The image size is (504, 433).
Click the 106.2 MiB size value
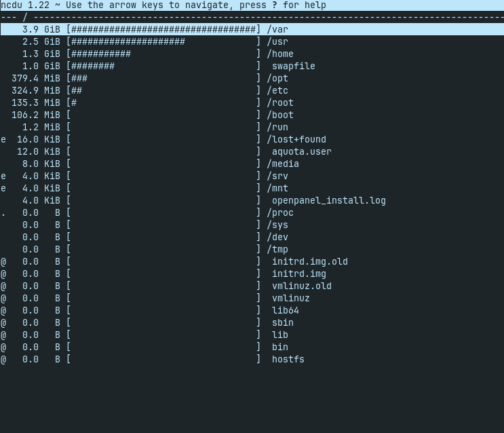[x=36, y=115]
